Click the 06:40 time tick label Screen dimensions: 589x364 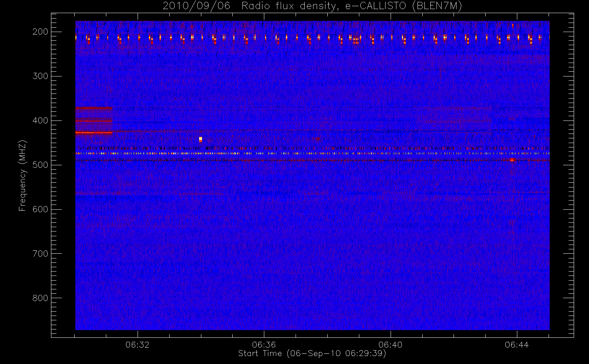pos(390,345)
